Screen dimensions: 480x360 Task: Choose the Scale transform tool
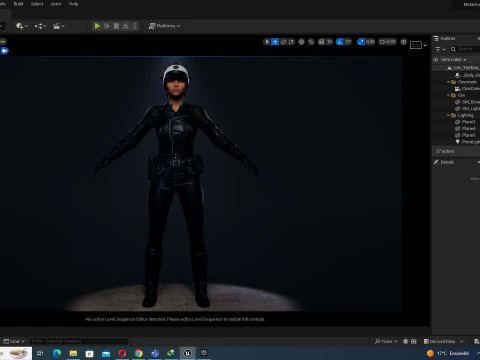(291, 42)
